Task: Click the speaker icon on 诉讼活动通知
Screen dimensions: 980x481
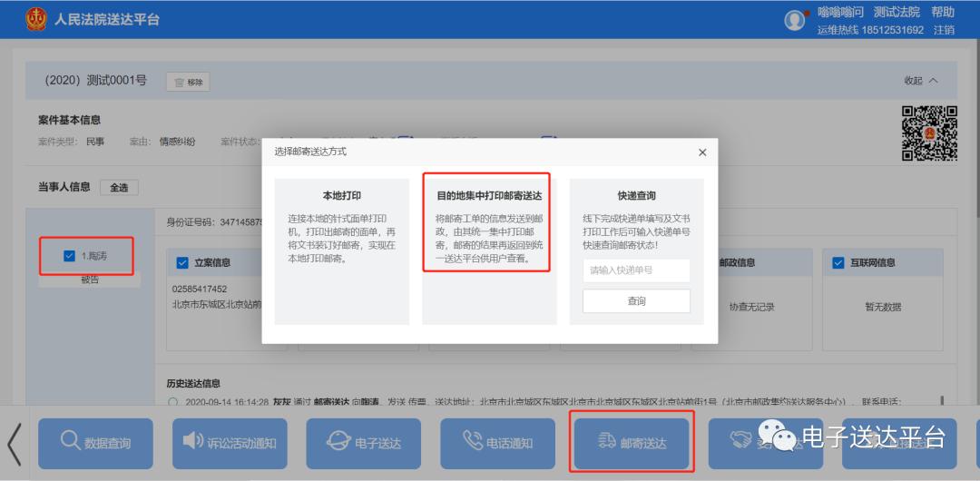Action: tap(192, 441)
